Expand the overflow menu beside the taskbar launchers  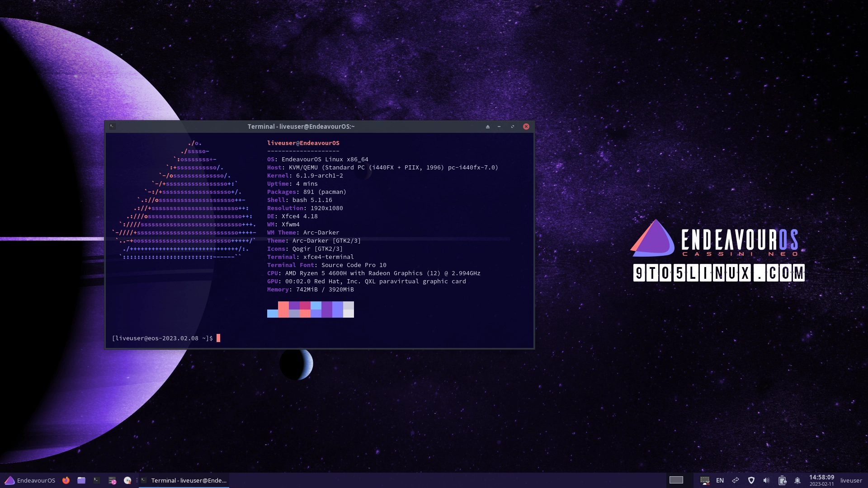pos(137,480)
